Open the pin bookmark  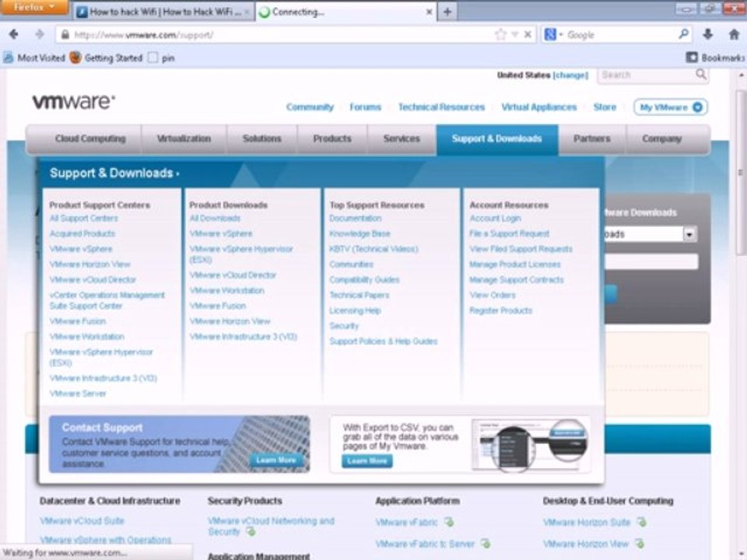162,58
